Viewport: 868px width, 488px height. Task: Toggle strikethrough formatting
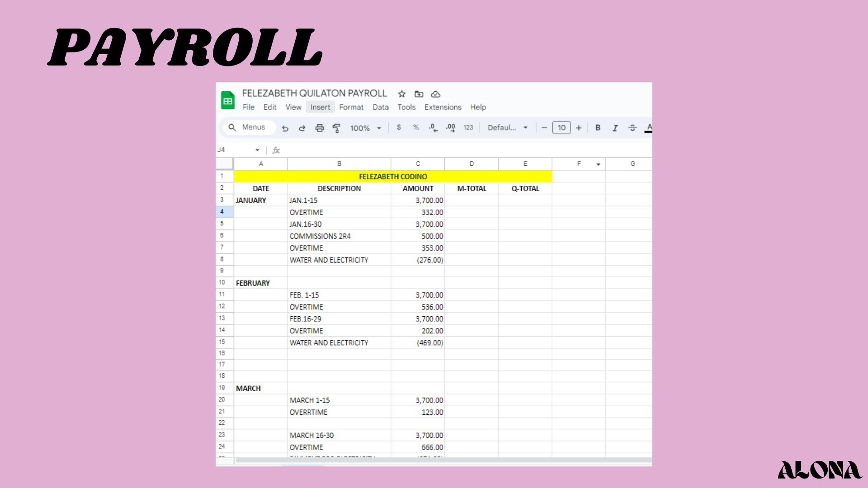[x=632, y=128]
